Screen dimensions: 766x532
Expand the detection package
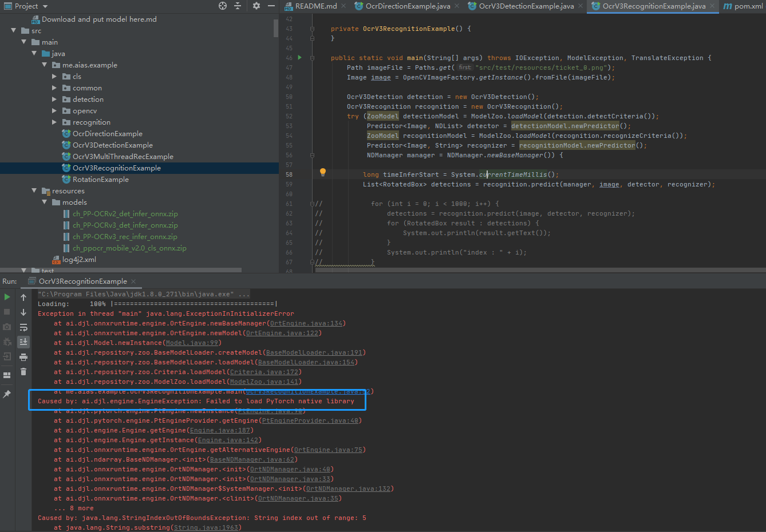coord(54,99)
